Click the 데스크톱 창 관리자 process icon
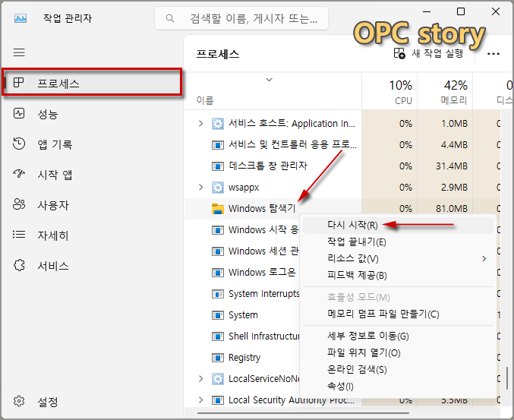Screen dimensions: 514x420 [x=218, y=166]
